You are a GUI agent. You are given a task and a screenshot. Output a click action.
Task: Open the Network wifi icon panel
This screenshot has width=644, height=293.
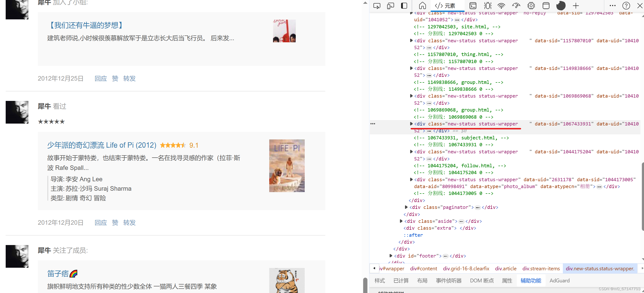click(502, 6)
